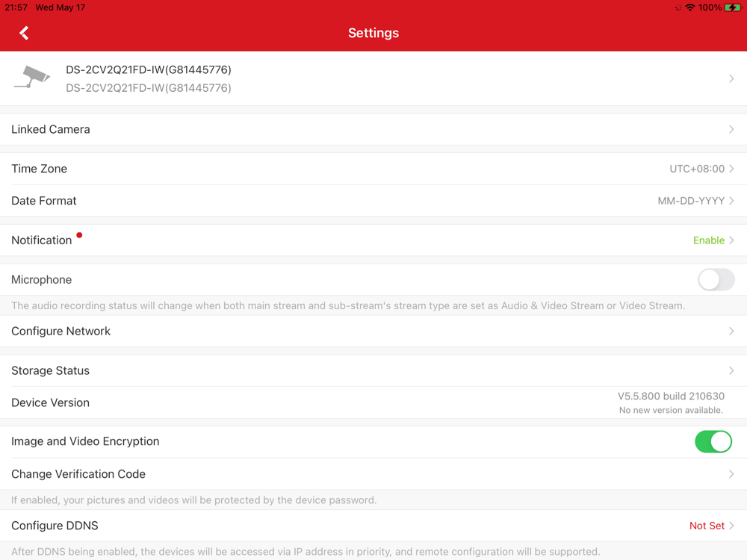Tap the audio recording status note

(348, 305)
